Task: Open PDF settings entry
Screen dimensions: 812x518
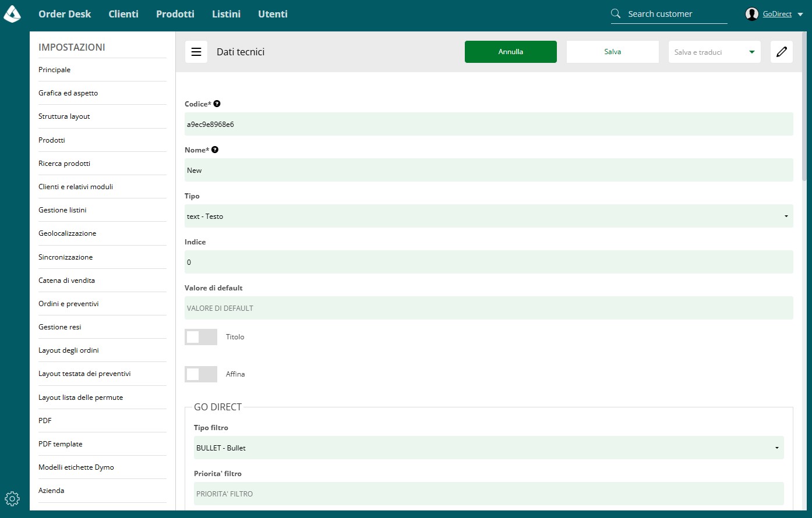Action: 103,421
